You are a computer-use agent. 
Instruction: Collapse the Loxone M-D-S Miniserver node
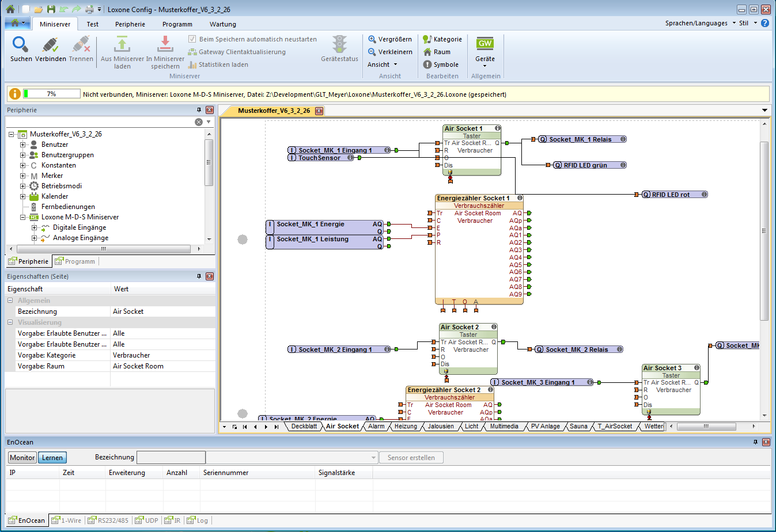pyautogui.click(x=23, y=217)
